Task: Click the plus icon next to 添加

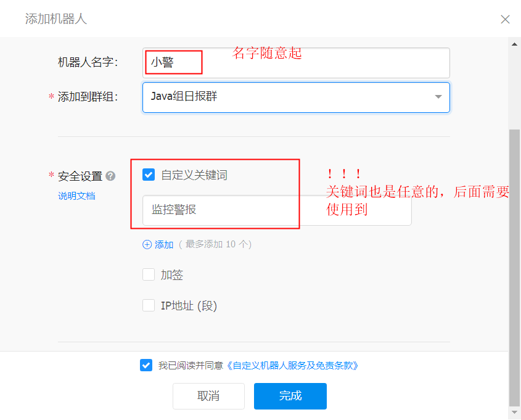Action: [147, 245]
